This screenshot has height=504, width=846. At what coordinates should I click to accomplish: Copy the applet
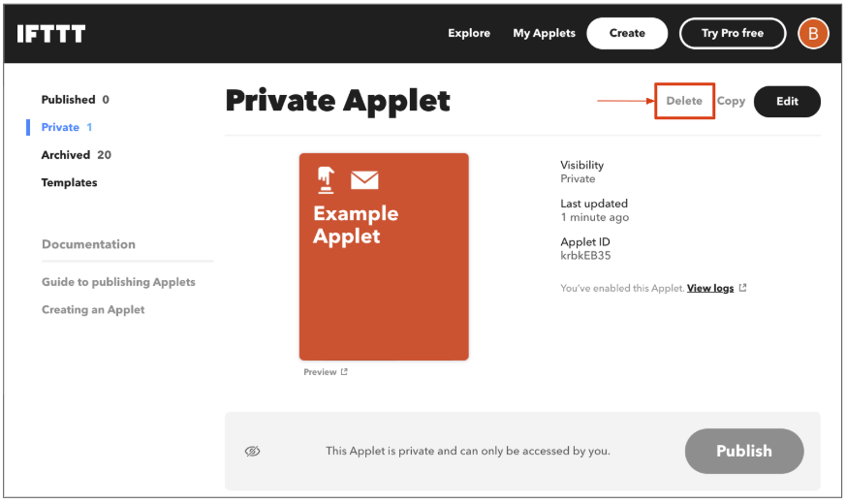[x=731, y=101]
